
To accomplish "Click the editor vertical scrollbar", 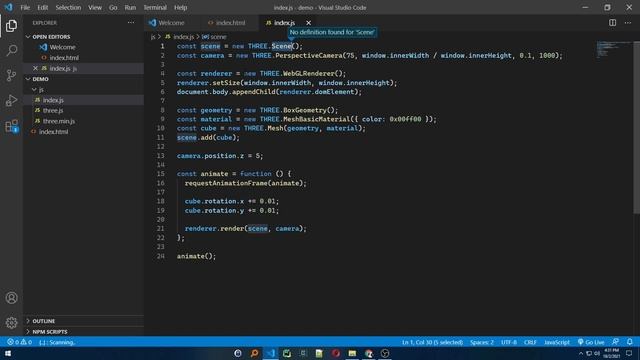I will coord(637,127).
